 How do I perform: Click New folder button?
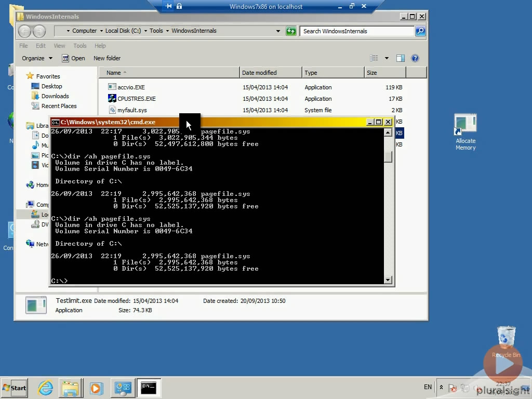(x=107, y=58)
